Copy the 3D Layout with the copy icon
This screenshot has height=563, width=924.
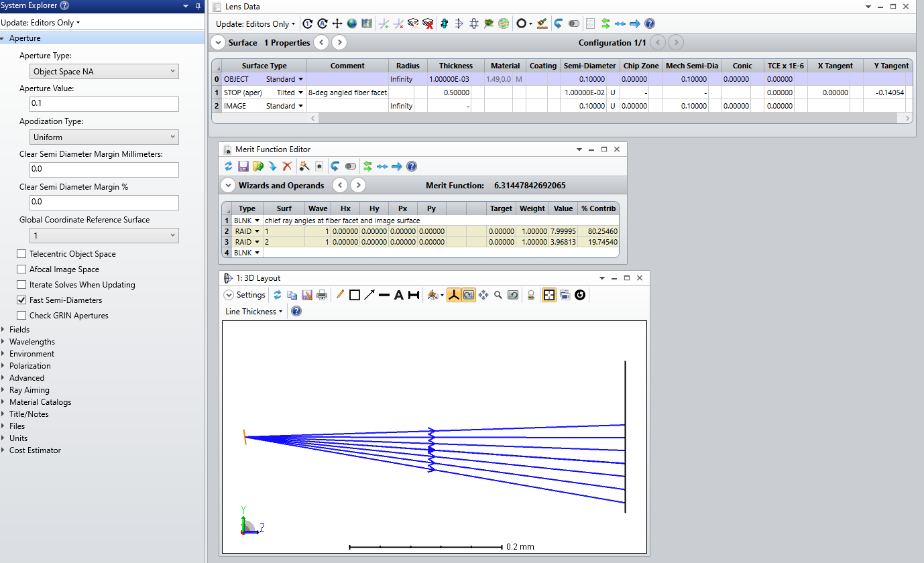click(x=292, y=295)
